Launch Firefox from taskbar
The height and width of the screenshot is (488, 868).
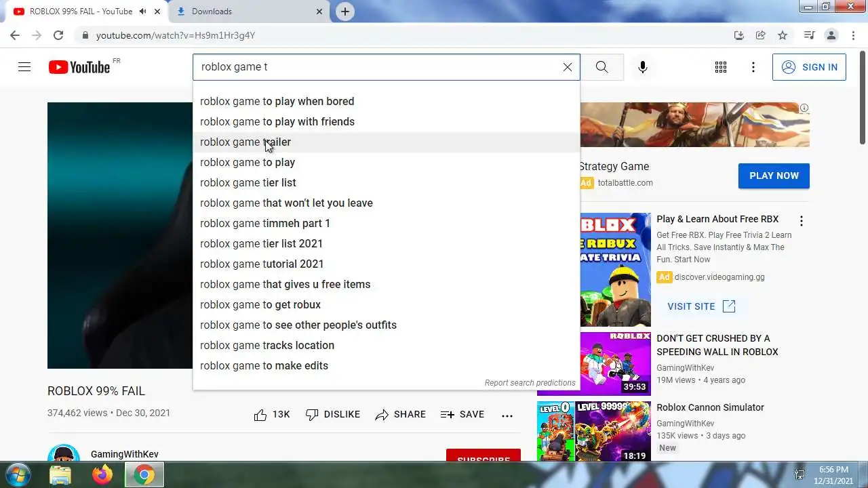pyautogui.click(x=102, y=475)
